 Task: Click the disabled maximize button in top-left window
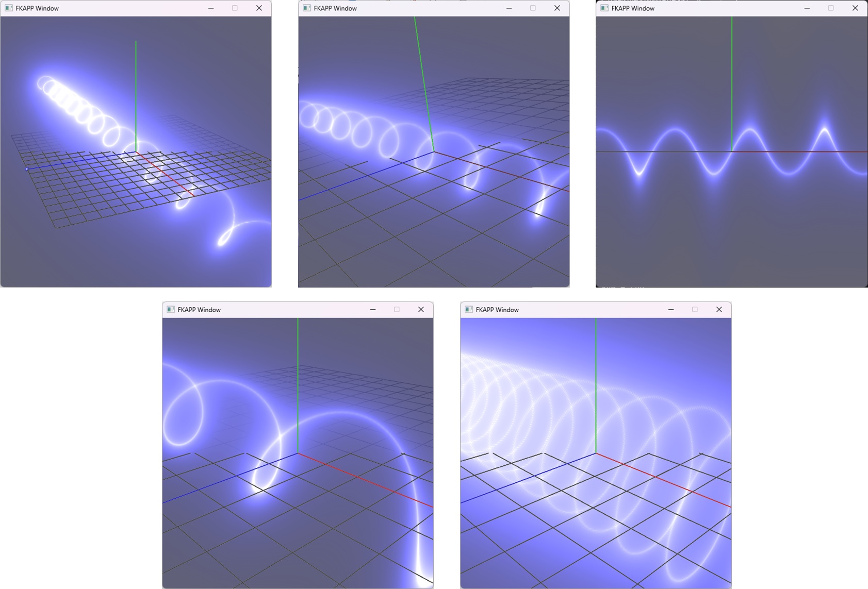(235, 8)
